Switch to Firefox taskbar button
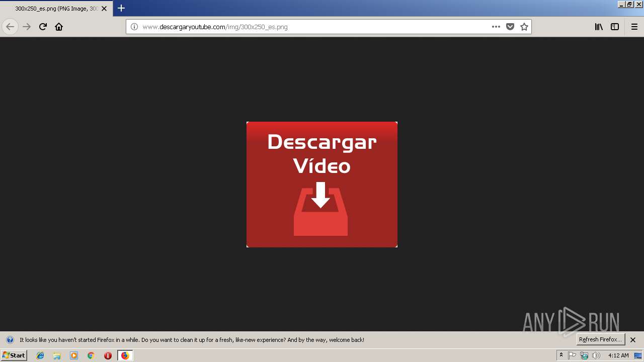 (x=125, y=355)
